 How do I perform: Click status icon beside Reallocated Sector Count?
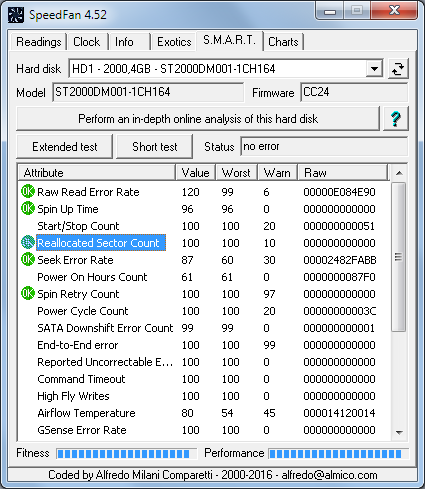tap(28, 243)
